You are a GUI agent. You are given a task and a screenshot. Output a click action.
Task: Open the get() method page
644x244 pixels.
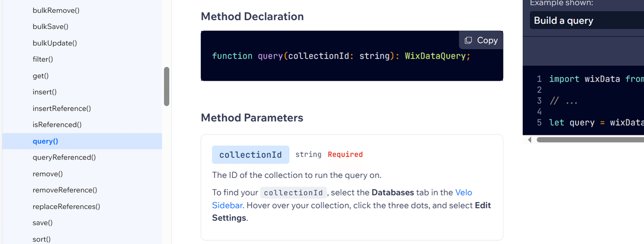click(x=41, y=76)
